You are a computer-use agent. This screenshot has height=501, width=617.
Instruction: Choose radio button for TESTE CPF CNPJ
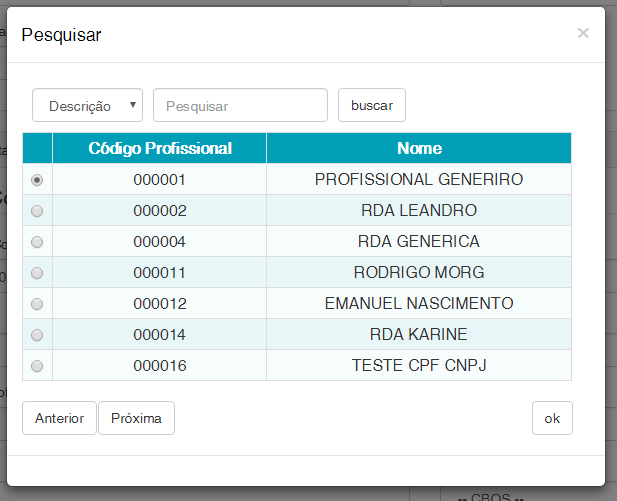coord(38,366)
